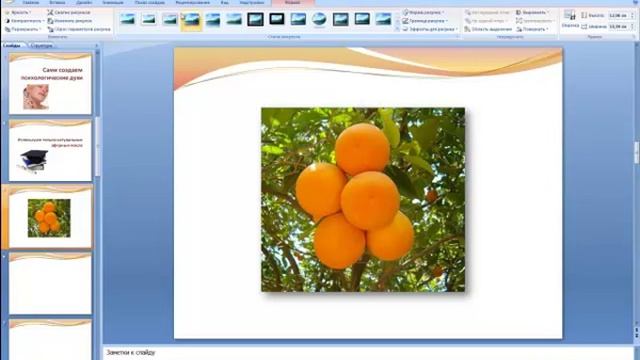The height and width of the screenshot is (360, 640).
Task: Click the Ширина width input field
Action: 618,26
